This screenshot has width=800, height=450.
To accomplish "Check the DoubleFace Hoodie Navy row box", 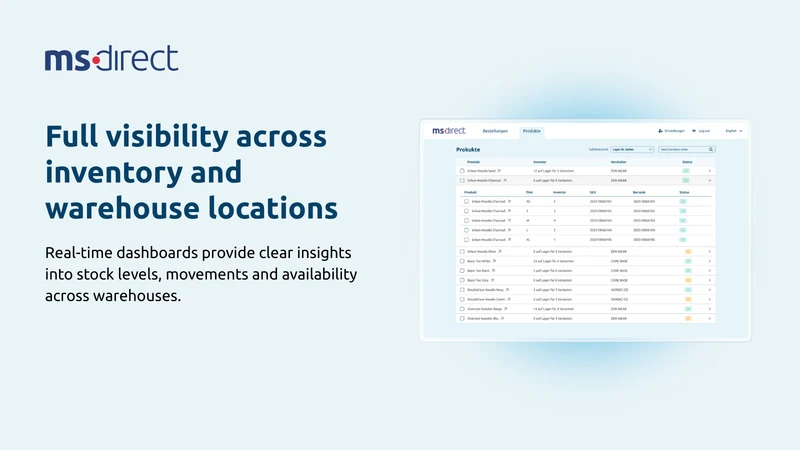I will [x=462, y=290].
